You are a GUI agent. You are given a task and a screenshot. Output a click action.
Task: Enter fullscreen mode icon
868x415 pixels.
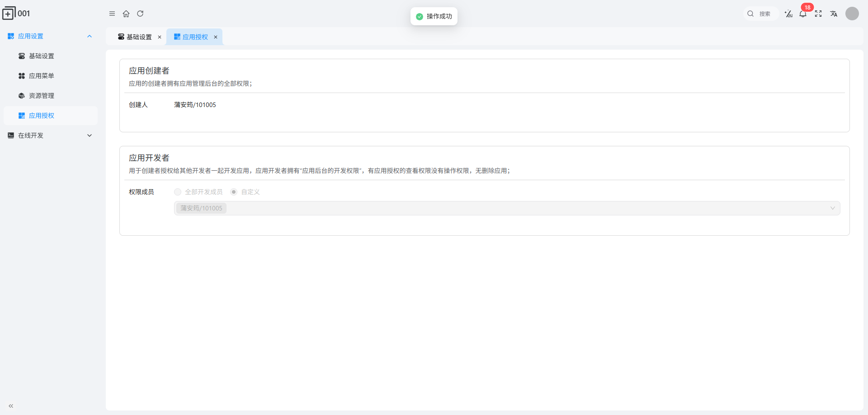pos(818,14)
